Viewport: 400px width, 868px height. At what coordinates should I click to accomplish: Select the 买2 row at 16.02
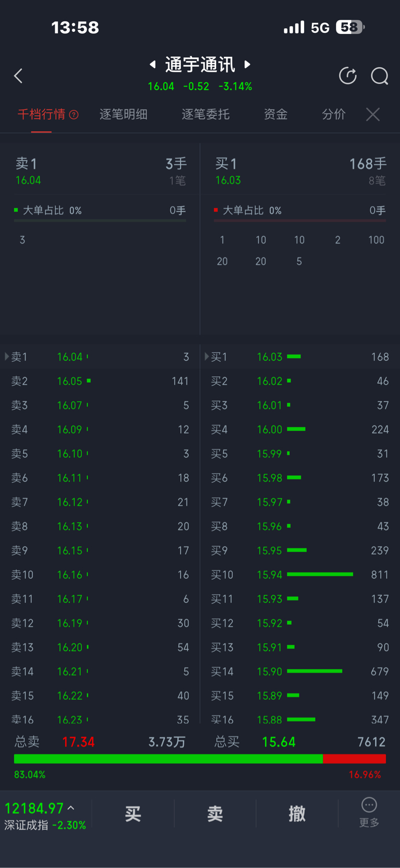300,381
